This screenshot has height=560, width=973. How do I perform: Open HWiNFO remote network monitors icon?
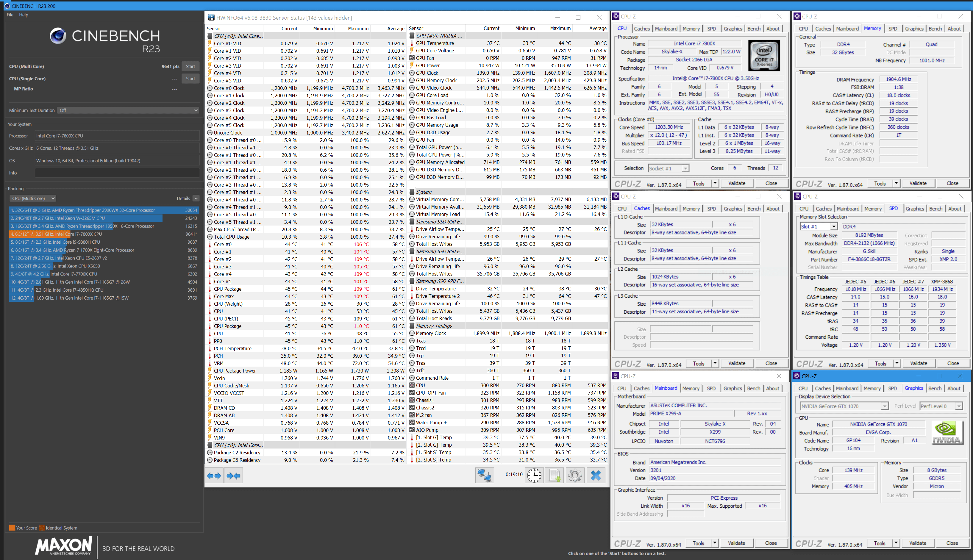point(484,475)
